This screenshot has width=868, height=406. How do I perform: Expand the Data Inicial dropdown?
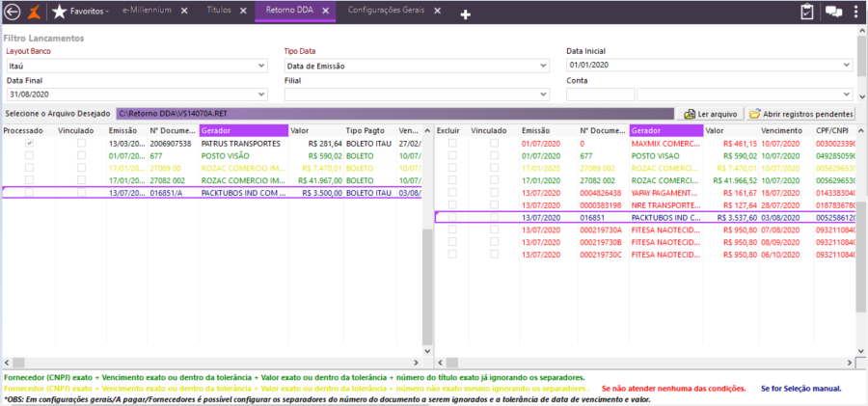[x=847, y=65]
